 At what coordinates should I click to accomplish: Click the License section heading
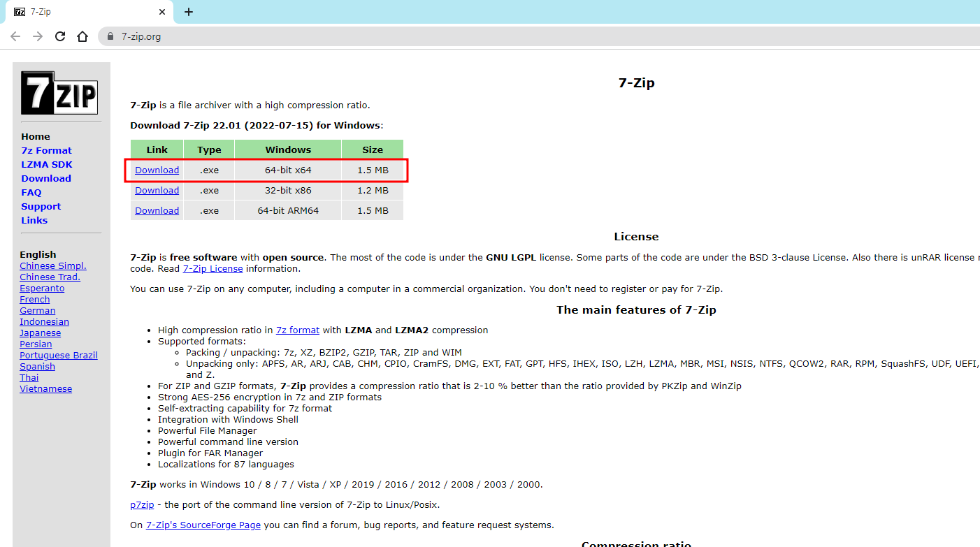pos(636,237)
